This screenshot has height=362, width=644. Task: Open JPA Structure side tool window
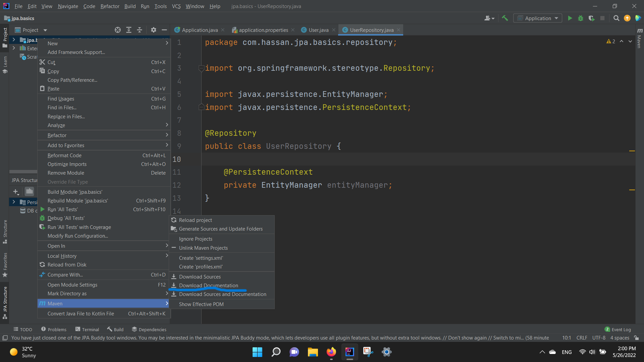coord(5,303)
